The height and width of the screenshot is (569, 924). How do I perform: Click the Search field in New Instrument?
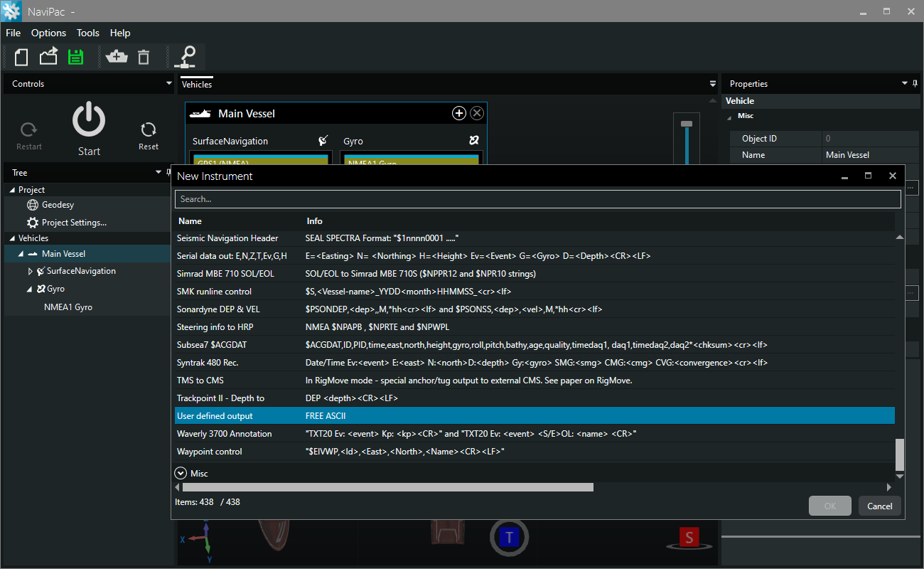tap(538, 199)
